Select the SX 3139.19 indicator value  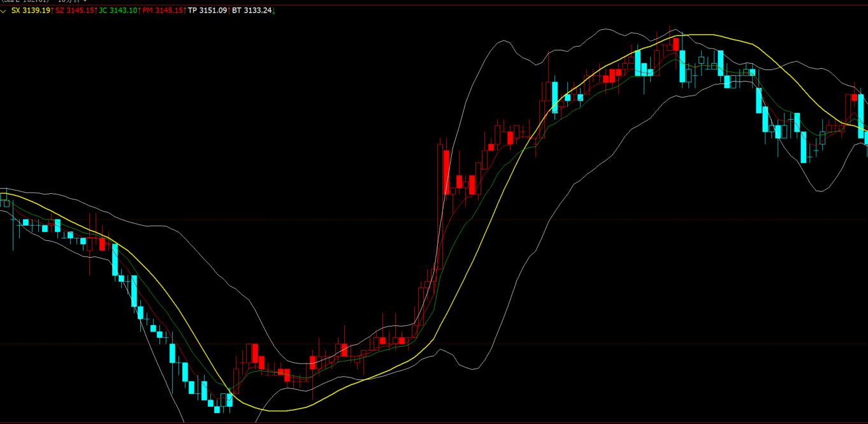tap(31, 11)
